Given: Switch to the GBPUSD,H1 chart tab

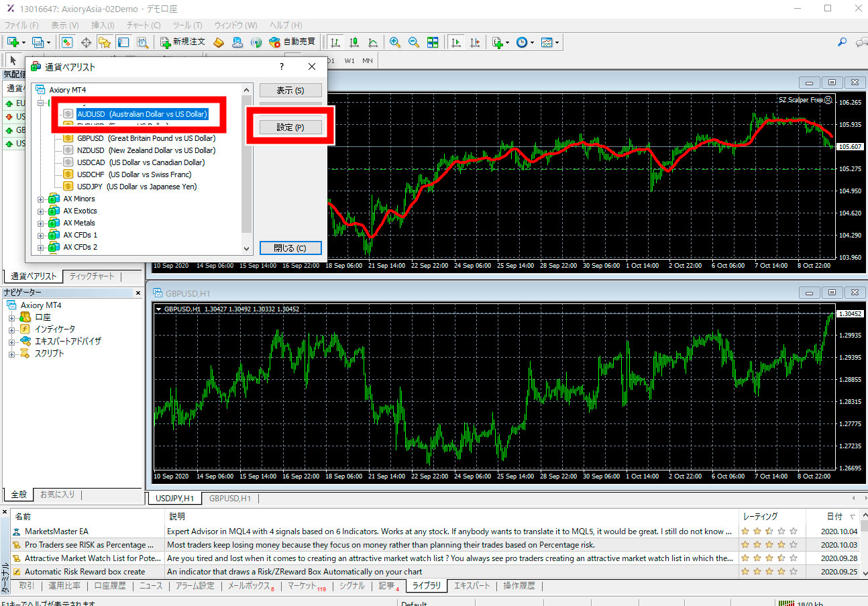Looking at the screenshot, I should tap(230, 499).
